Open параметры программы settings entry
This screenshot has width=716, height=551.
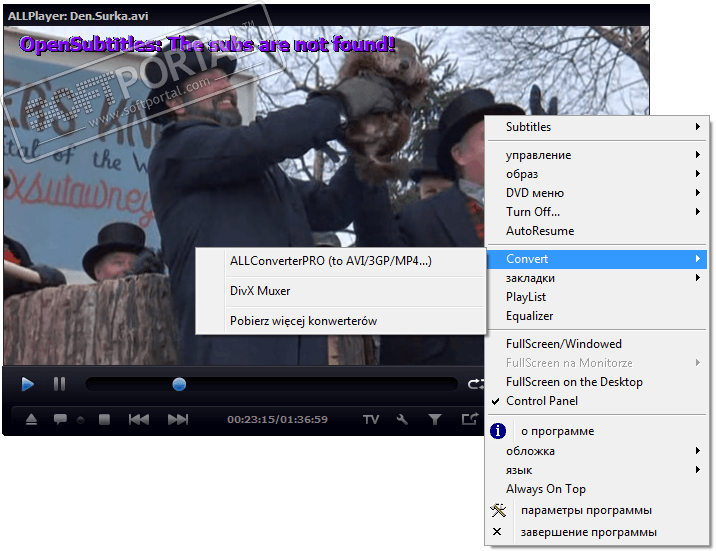click(x=597, y=510)
